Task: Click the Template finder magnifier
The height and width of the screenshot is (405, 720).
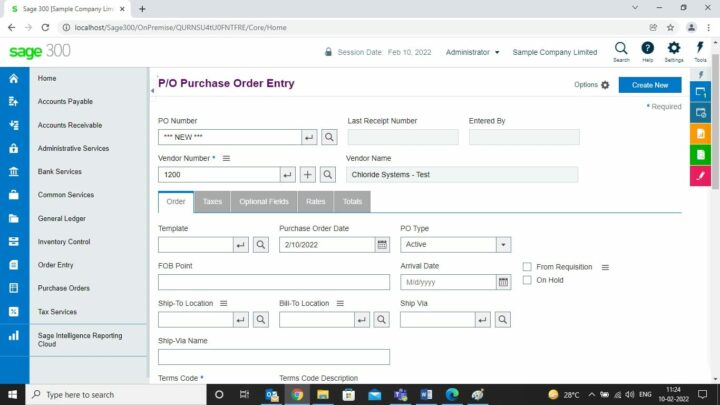Action: (261, 245)
